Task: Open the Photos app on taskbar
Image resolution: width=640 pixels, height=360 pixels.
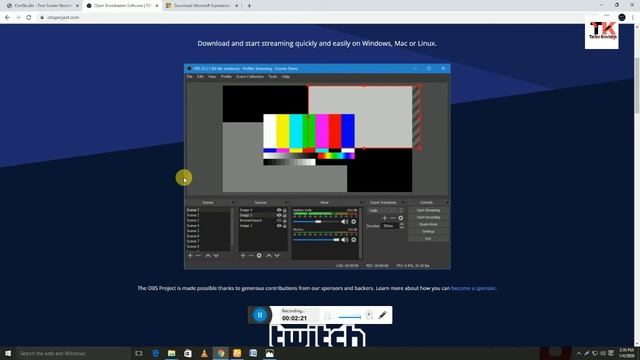Action: tap(270, 353)
